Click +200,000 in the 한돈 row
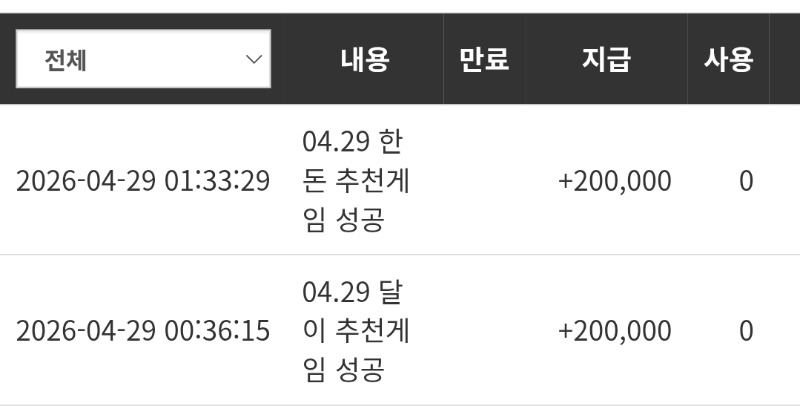This screenshot has height=406, width=800. click(x=614, y=182)
